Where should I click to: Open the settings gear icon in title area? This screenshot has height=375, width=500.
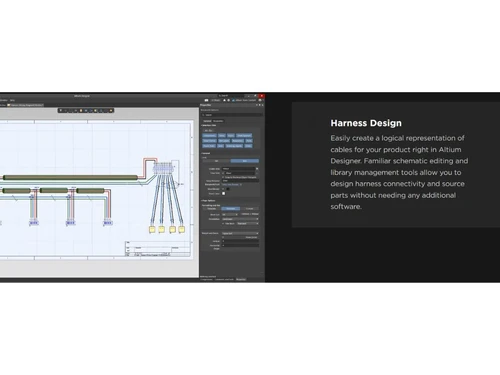click(x=229, y=100)
